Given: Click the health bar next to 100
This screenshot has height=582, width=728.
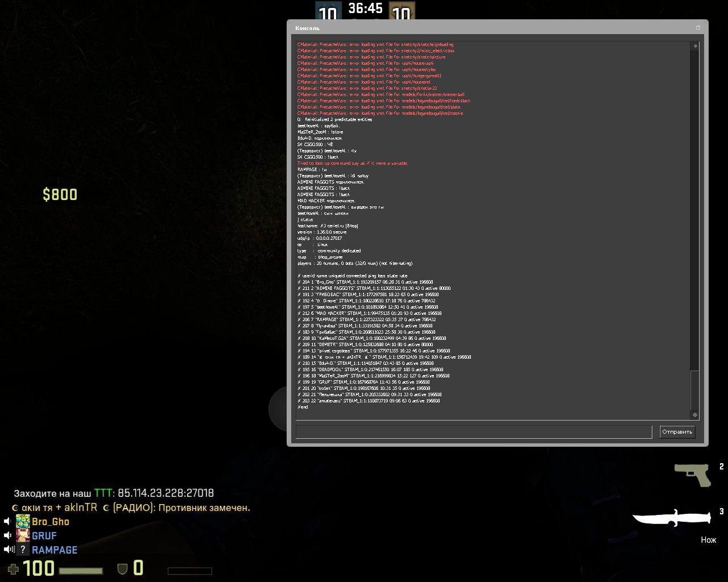Looking at the screenshot, I should pos(81,571).
